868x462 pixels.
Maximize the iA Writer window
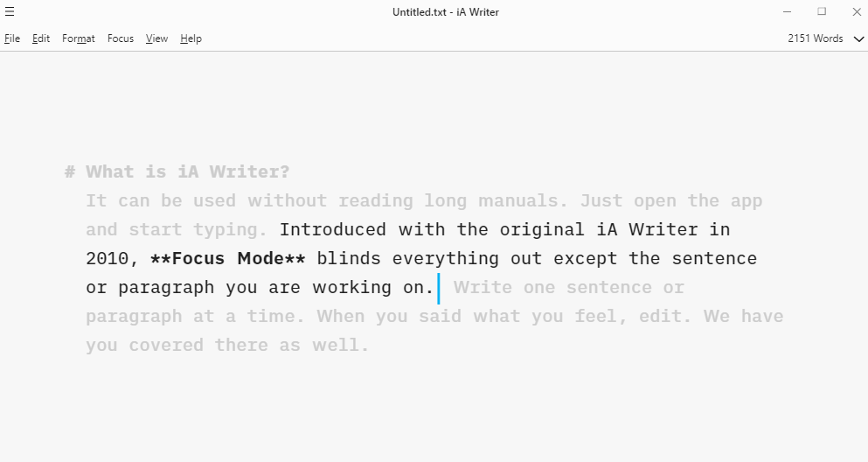pos(822,11)
